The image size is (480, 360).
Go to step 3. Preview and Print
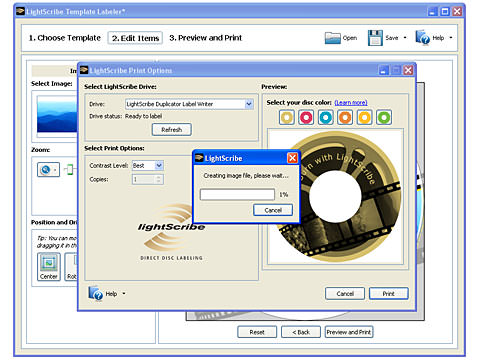pos(205,38)
